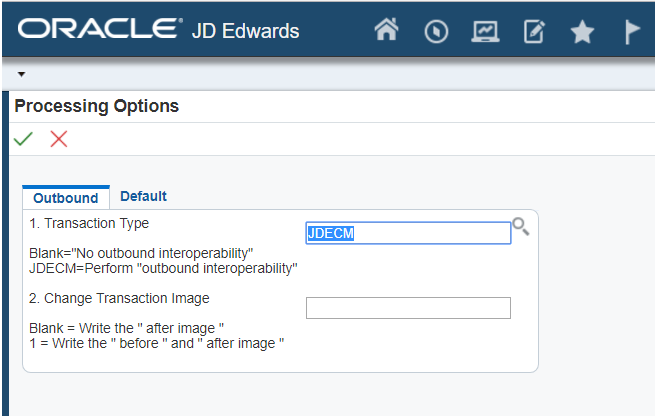Click the Oracle logo
Image resolution: width=656 pixels, height=416 pixels.
[100, 28]
